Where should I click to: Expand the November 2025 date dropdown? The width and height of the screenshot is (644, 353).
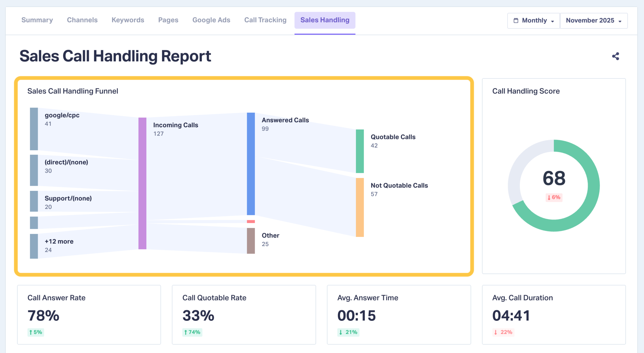(x=594, y=20)
